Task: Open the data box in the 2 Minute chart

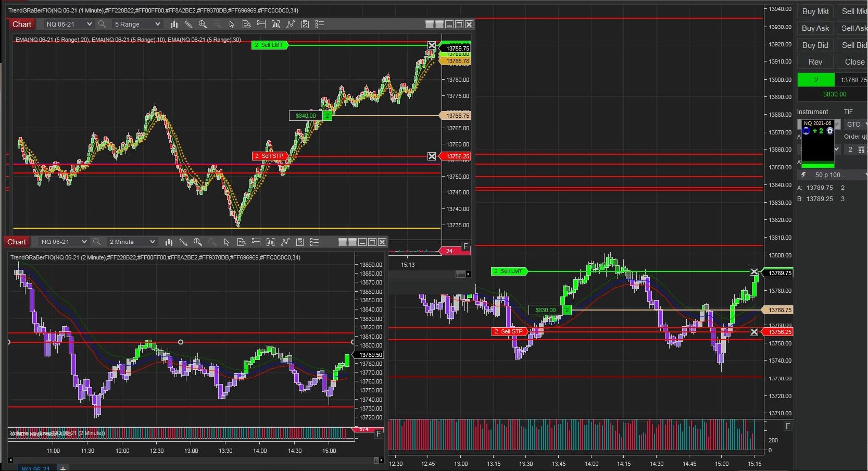Action: (x=241, y=242)
